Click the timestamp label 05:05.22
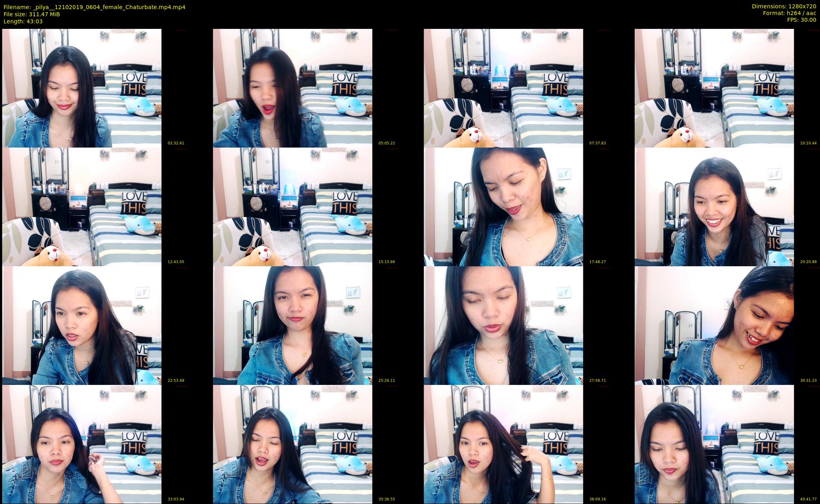The width and height of the screenshot is (820, 504). (387, 143)
